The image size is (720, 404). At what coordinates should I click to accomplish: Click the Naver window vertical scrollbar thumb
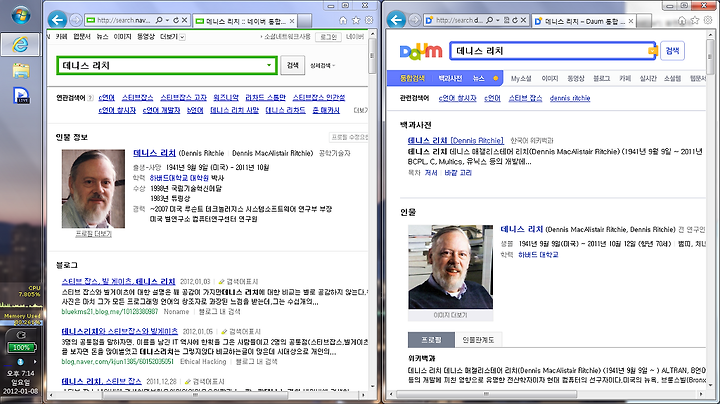click(x=372, y=56)
